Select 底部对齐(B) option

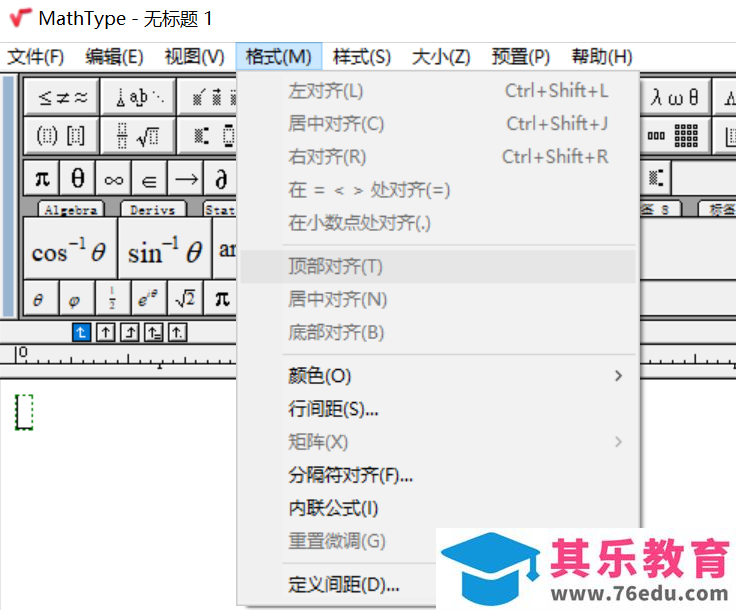[438, 333]
